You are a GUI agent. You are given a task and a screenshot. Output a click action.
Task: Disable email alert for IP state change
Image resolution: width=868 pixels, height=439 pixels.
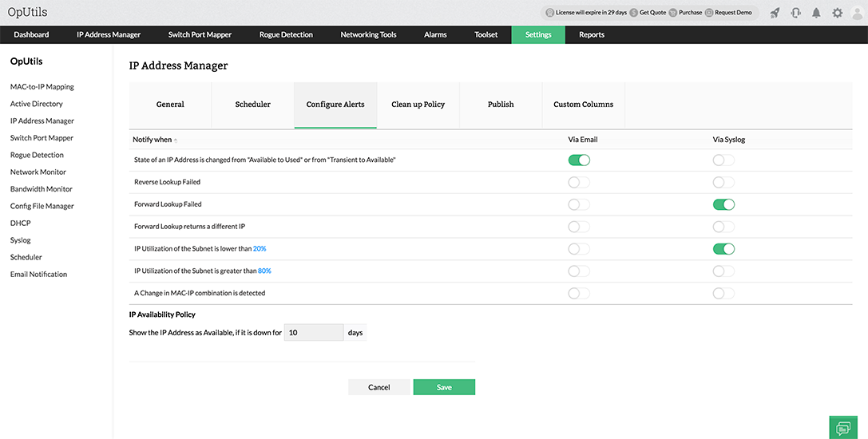pos(579,160)
